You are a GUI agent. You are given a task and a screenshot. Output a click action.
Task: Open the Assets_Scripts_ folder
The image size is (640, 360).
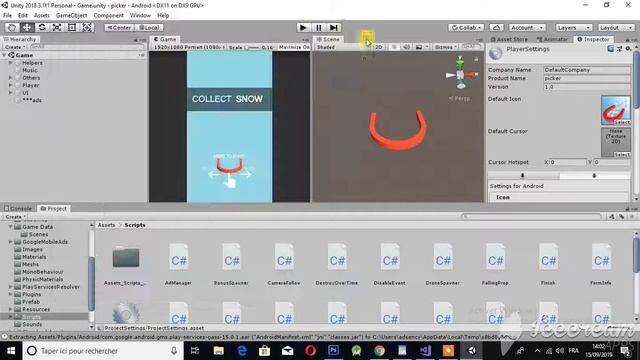point(126,263)
